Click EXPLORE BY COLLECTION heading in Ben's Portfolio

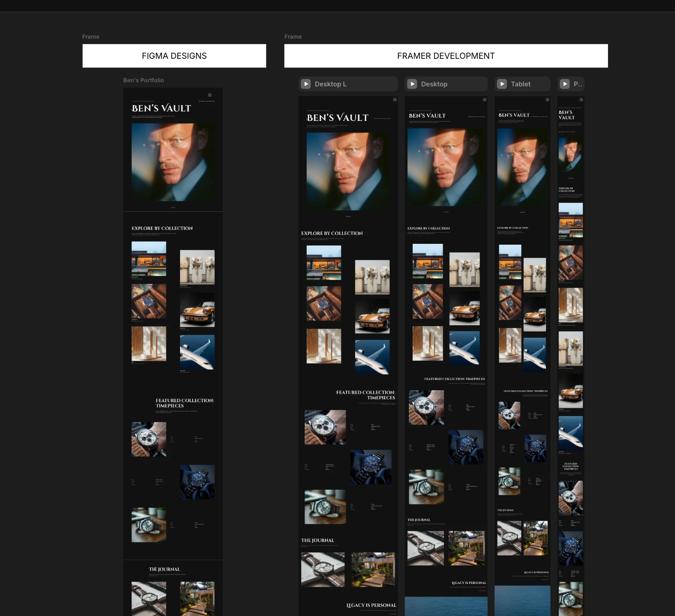pos(162,228)
